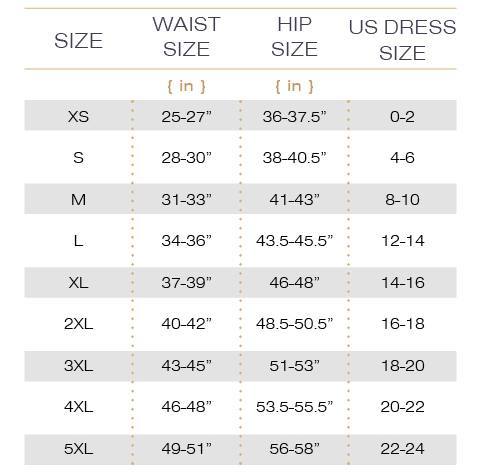The height and width of the screenshot is (472, 482).
Task: Click the XL size label
Action: click(x=78, y=282)
